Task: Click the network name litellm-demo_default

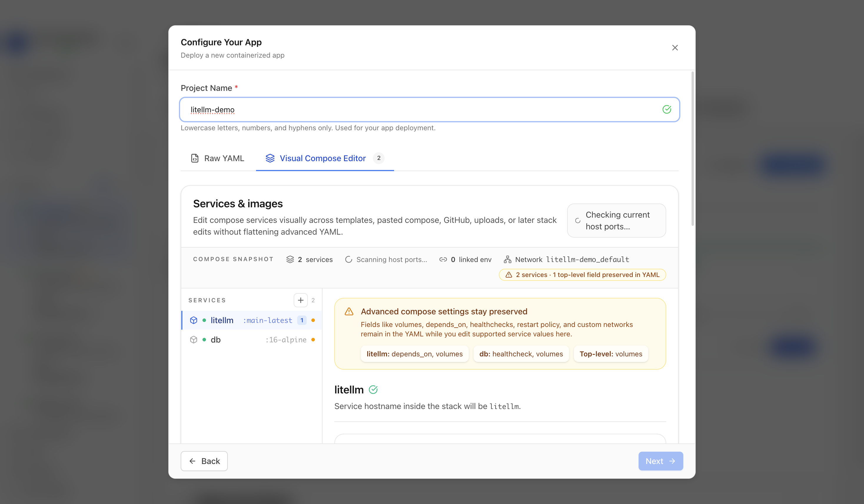Action: tap(588, 259)
